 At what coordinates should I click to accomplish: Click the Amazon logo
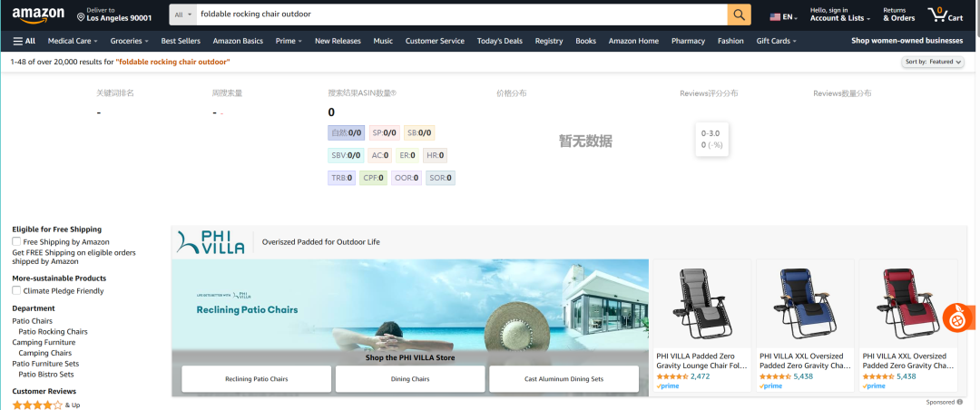coord(38,15)
